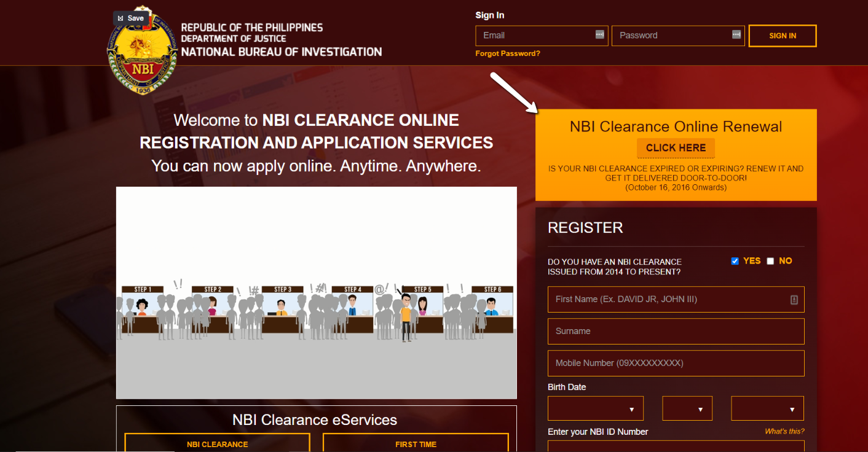Click the SIGN IN button

tap(782, 36)
